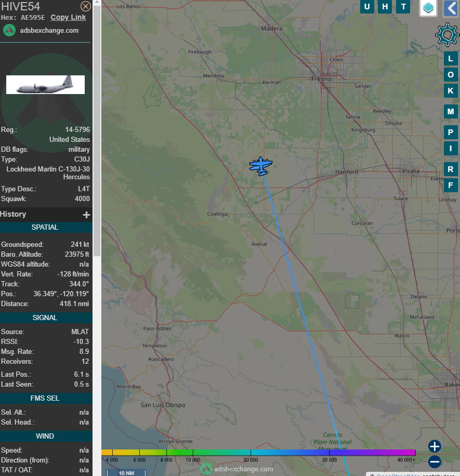Viewport: 460px width, 476px height.
Task: Click the Coalinga town label on map
Action: click(x=217, y=214)
